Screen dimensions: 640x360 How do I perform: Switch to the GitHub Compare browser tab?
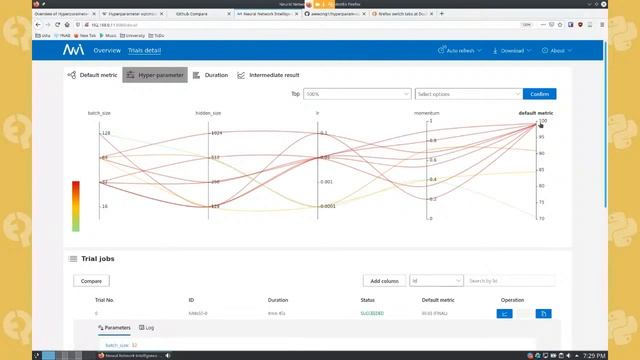pyautogui.click(x=200, y=14)
